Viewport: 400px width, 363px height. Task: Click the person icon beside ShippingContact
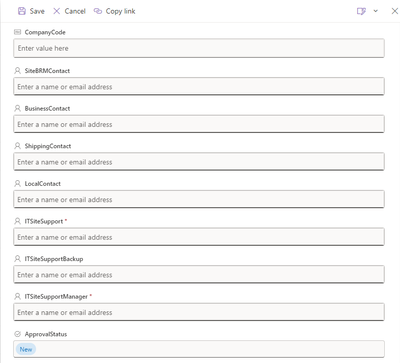point(18,146)
